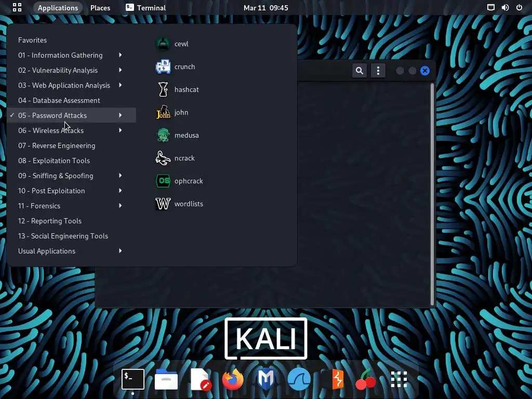Launch Metasploit from the dock
The image size is (532, 399).
(x=266, y=379)
